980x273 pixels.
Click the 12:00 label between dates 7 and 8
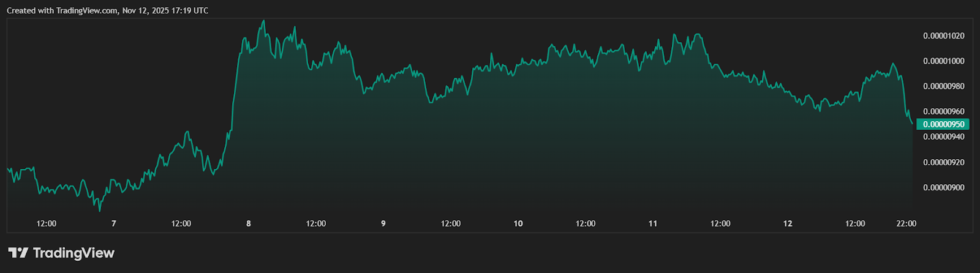coord(181,223)
